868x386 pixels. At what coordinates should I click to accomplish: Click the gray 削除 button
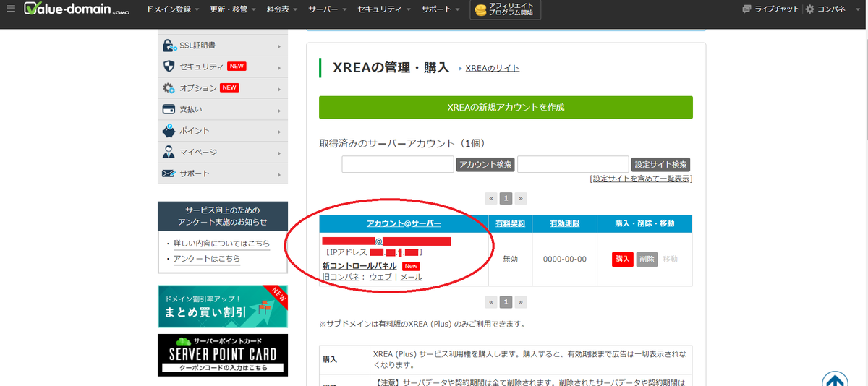(647, 259)
